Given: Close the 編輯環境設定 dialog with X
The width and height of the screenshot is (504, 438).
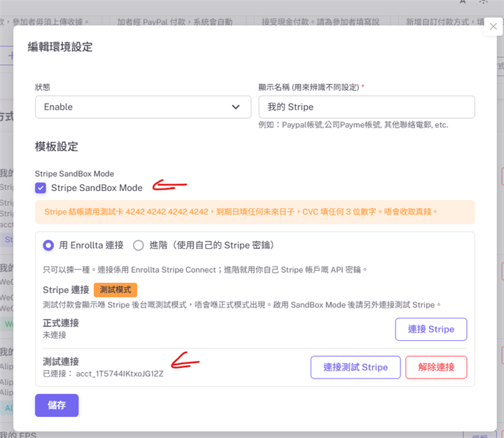Looking at the screenshot, I should tap(493, 27).
